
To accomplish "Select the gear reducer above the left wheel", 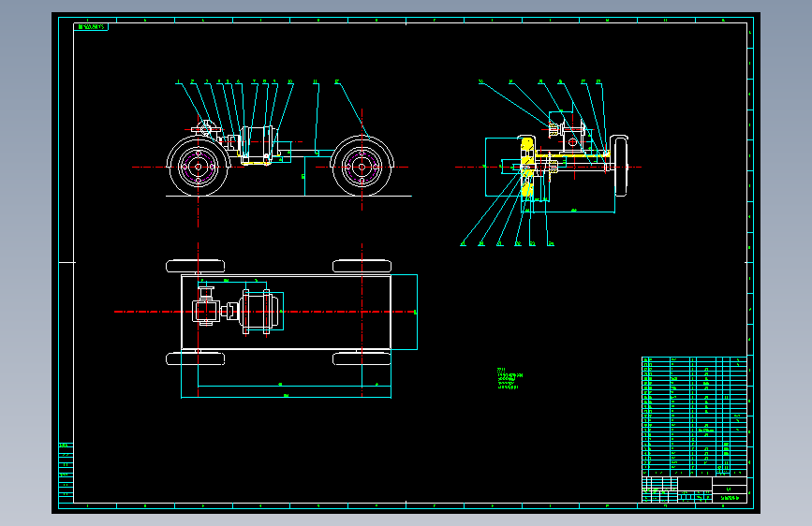I will tap(206, 128).
